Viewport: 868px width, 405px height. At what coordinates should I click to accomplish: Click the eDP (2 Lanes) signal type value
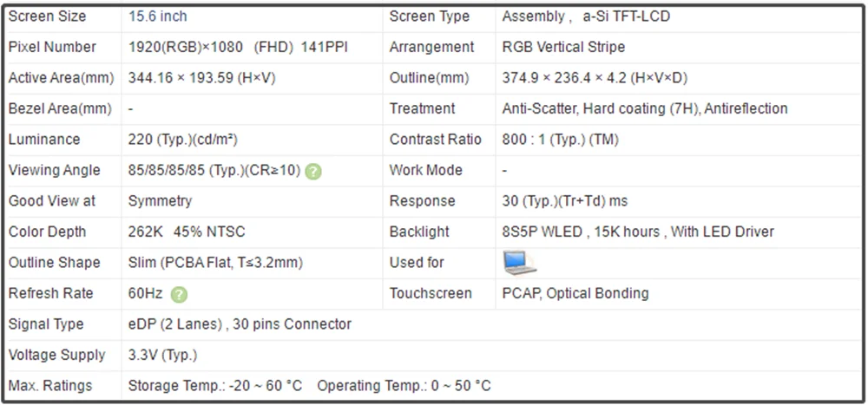tap(240, 324)
